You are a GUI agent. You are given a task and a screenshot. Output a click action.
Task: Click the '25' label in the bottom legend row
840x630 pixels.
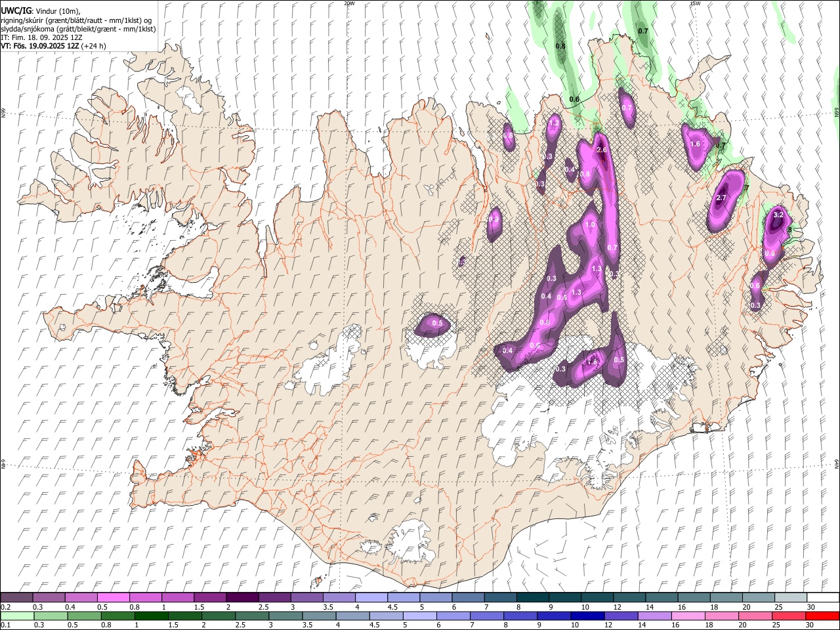coord(776,625)
